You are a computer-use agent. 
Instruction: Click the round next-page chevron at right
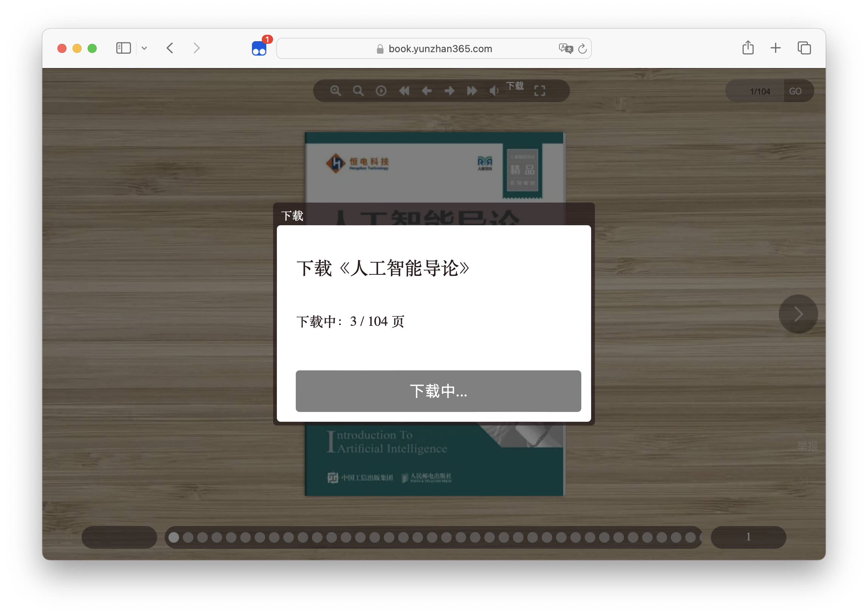tap(798, 314)
